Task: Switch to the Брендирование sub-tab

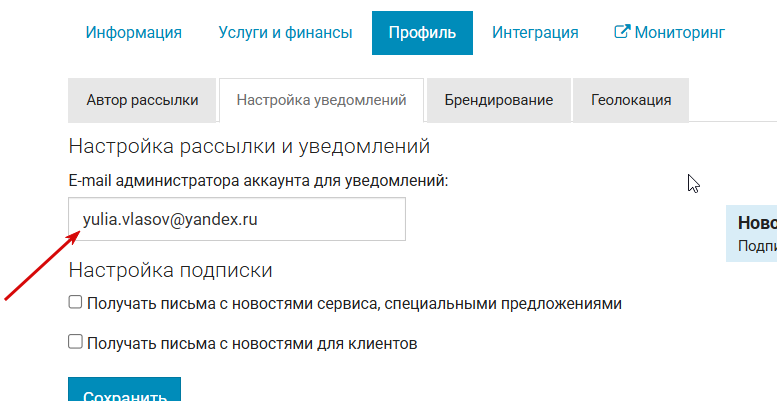Action: pos(499,100)
